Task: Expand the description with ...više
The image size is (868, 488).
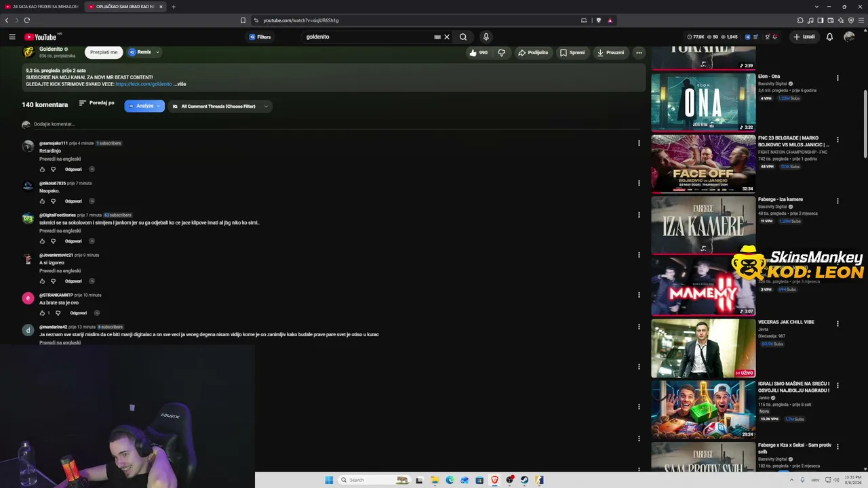Action: (x=180, y=84)
